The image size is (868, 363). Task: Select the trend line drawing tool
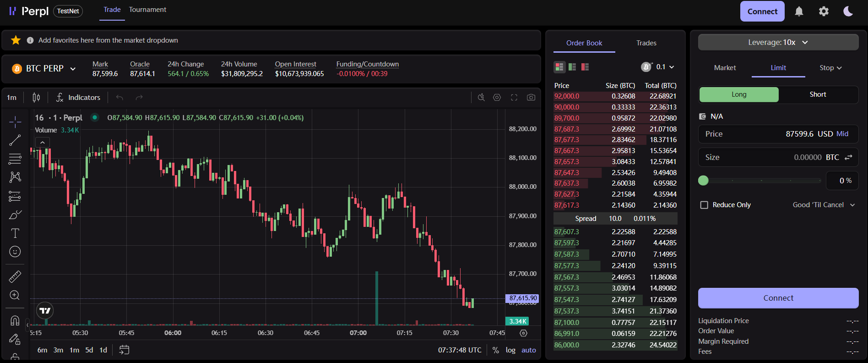tap(15, 140)
